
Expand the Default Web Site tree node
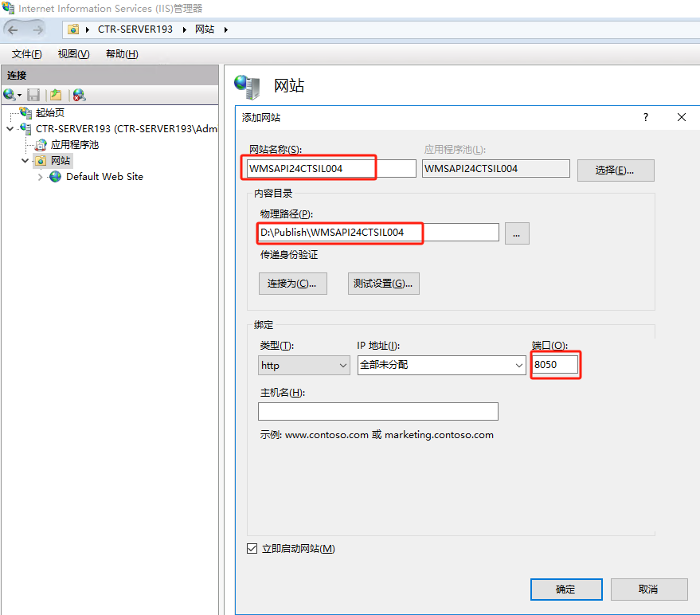pyautogui.click(x=41, y=177)
